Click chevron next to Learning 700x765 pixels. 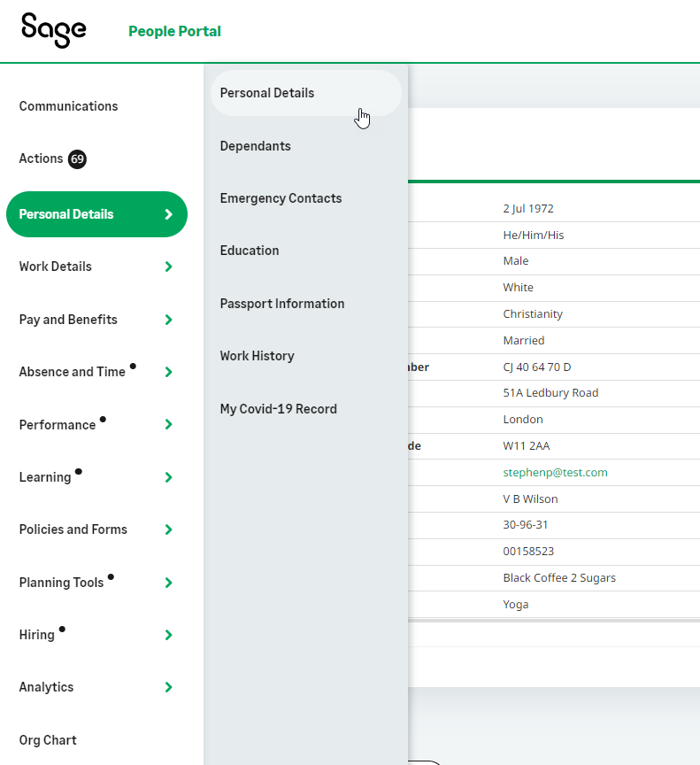tap(168, 477)
